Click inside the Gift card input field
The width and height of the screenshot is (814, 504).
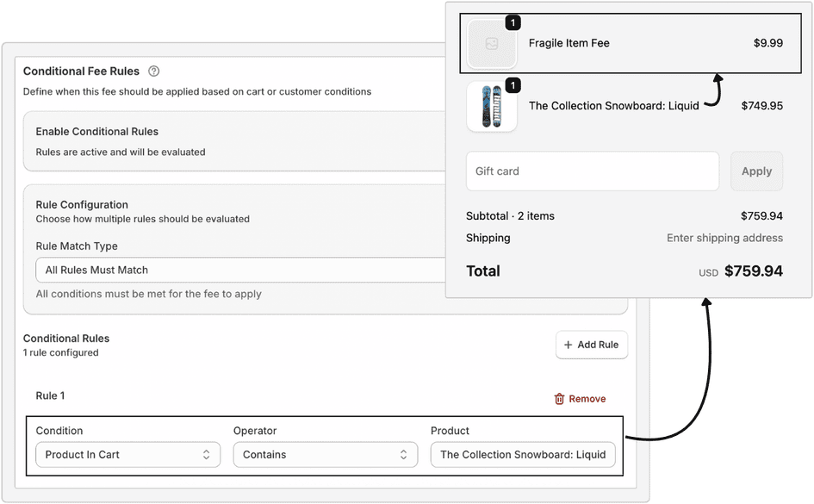(x=592, y=171)
